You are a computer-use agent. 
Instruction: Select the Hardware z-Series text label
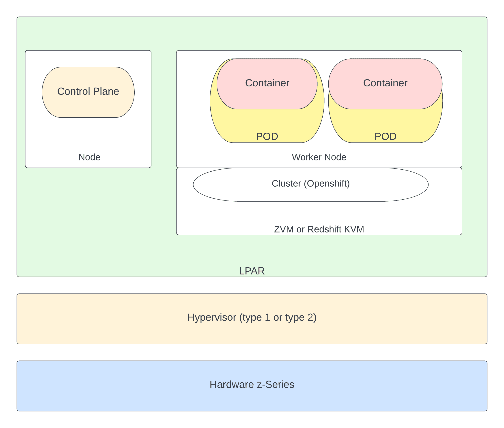click(x=252, y=384)
